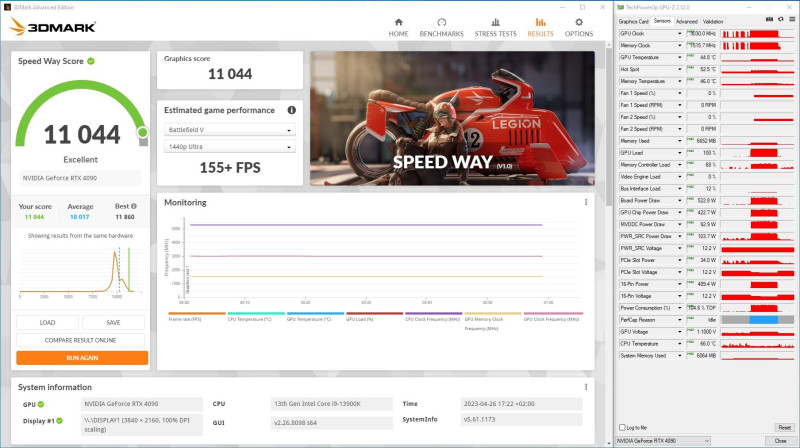
Task: Click the PerfCap Reason blue color bar
Action: tap(763, 320)
